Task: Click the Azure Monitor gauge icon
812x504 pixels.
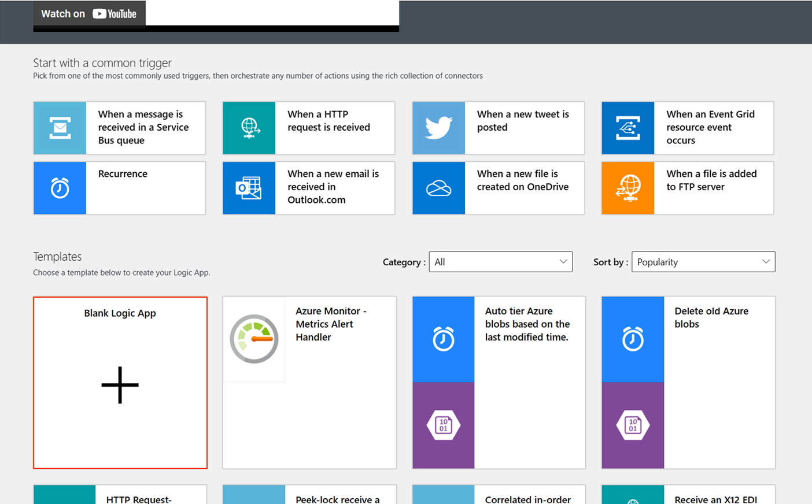Action: pos(254,339)
